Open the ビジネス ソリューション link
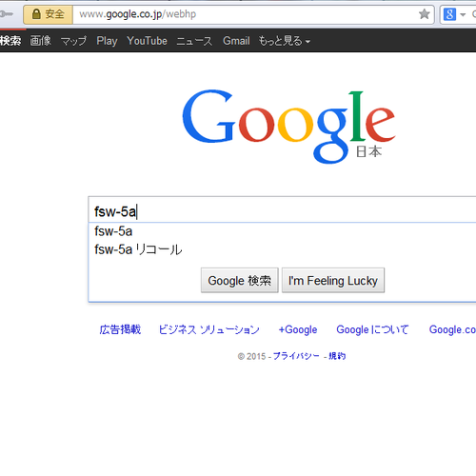This screenshot has height=476, width=476. pyautogui.click(x=209, y=329)
